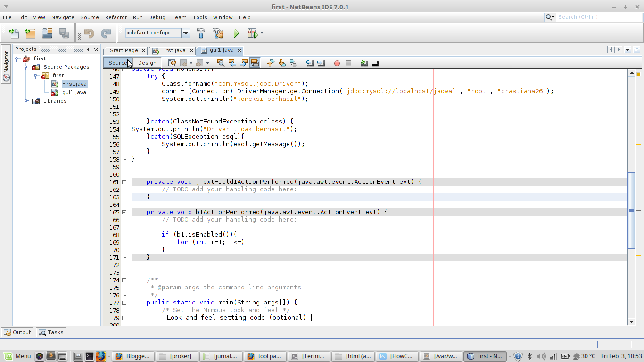644x362 pixels.
Task: Maximize the editor window button
Action: [636, 49]
